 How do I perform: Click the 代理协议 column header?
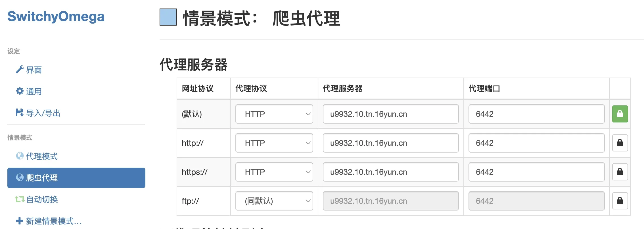click(x=251, y=88)
